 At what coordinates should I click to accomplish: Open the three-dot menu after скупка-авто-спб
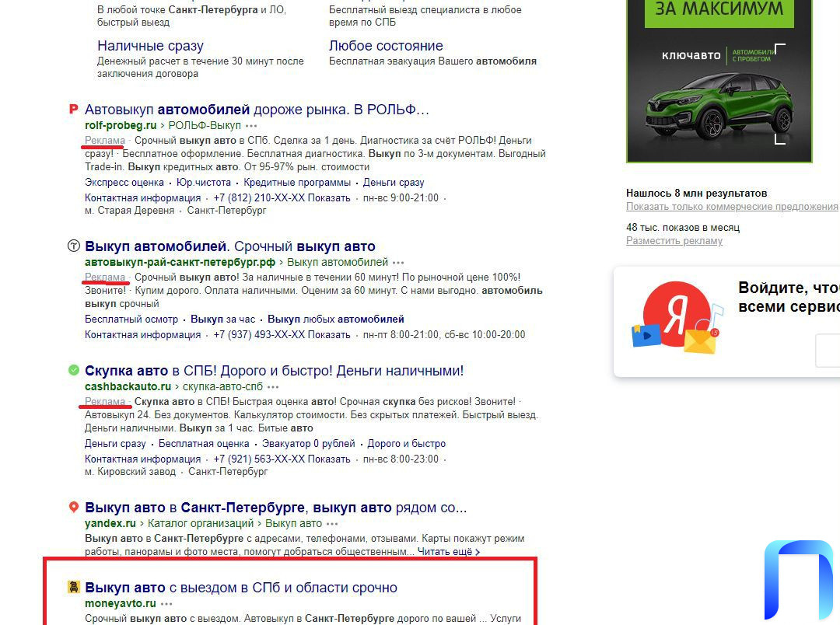coord(273,387)
